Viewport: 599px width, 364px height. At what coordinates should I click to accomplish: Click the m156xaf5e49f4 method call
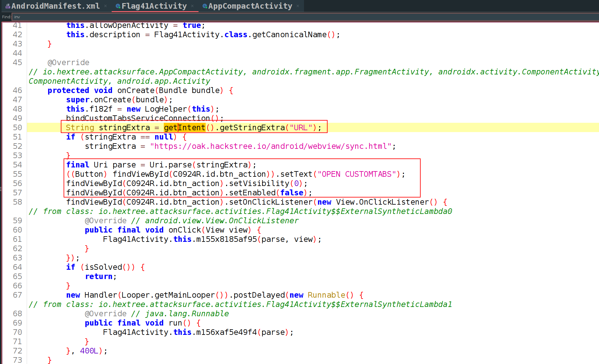[x=226, y=332]
